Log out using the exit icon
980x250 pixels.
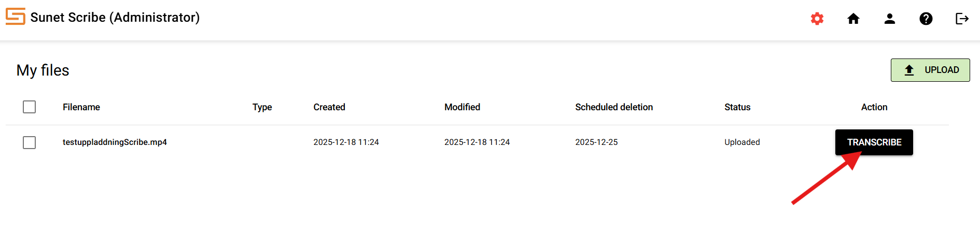point(962,19)
